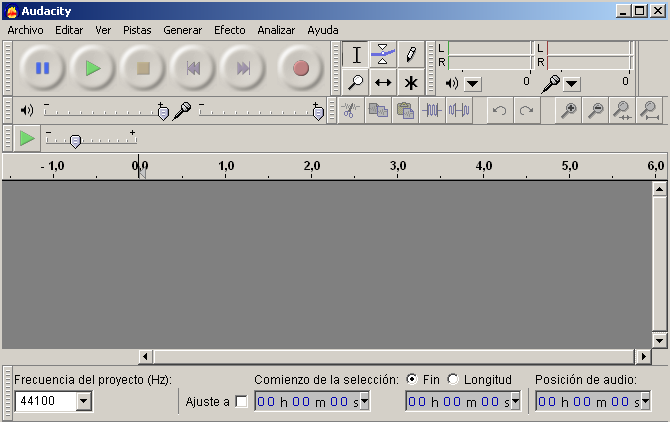Image resolution: width=670 pixels, height=422 pixels.
Task: Expand the output speaker meter dropdown
Action: coord(473,84)
